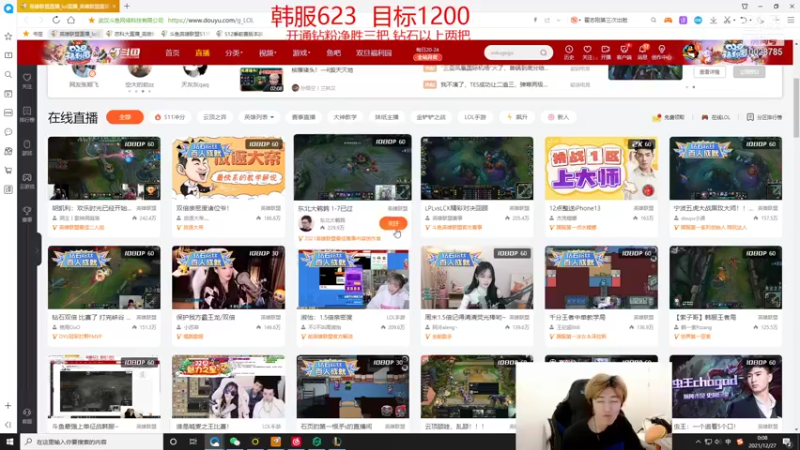This screenshot has width=800, height=450.
Task: Select the 全部 all filter chip
Action: pos(125,117)
